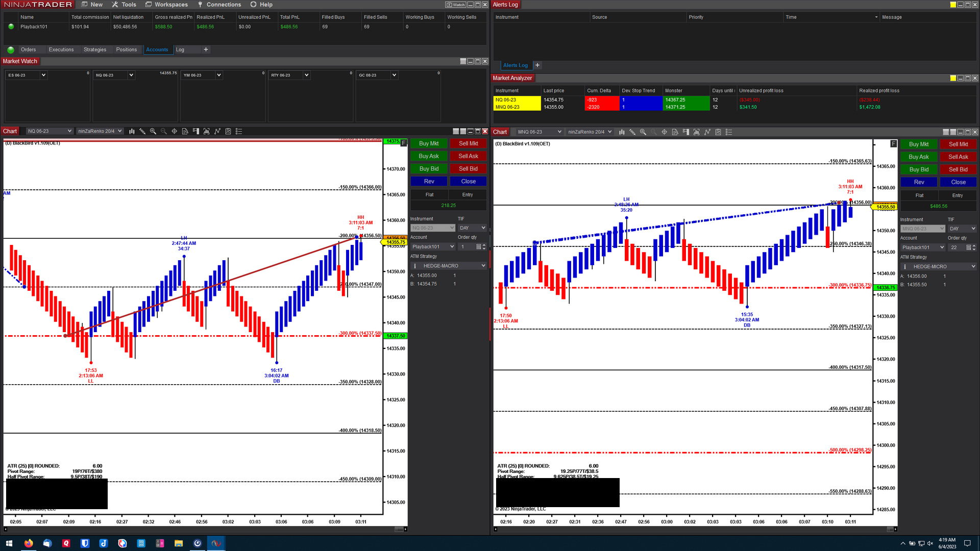Switch to the Executions tab
The width and height of the screenshot is (980, 551).
click(61, 49)
